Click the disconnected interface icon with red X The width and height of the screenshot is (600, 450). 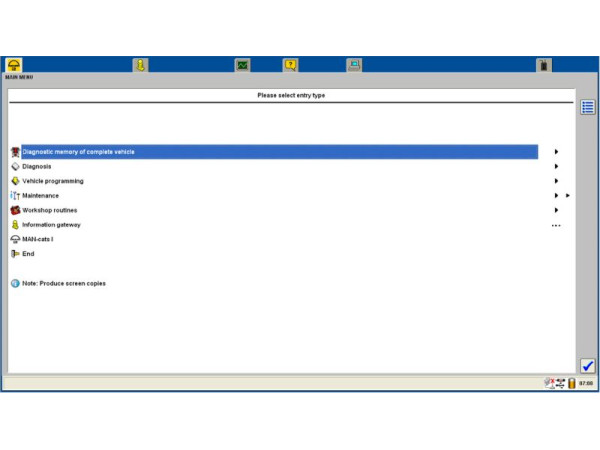pos(549,383)
